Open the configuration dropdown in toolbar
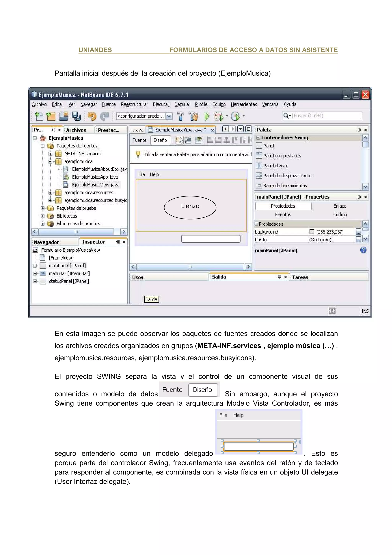 (169, 116)
